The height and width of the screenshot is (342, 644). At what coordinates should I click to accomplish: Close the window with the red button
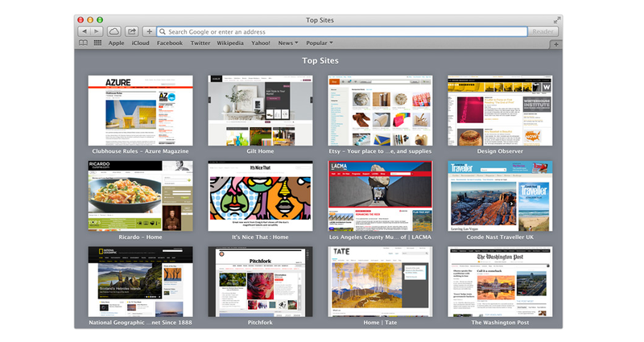[x=81, y=19]
